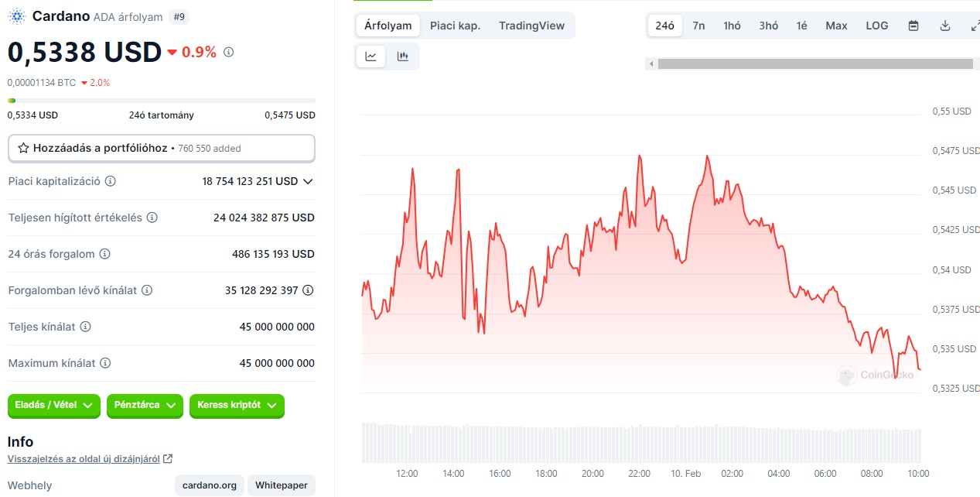Select the Árfolyam chart tab
Viewport: 980px width, 497px height.
pos(388,26)
